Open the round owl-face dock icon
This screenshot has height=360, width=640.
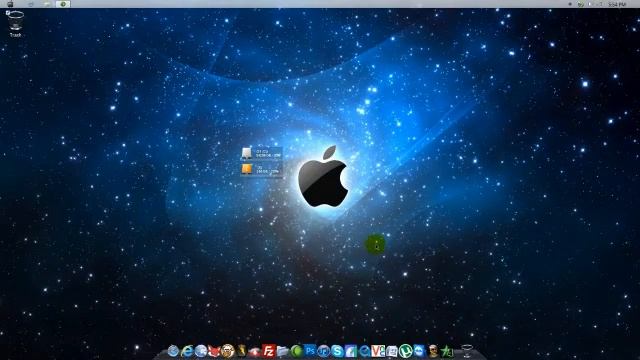coord(228,351)
